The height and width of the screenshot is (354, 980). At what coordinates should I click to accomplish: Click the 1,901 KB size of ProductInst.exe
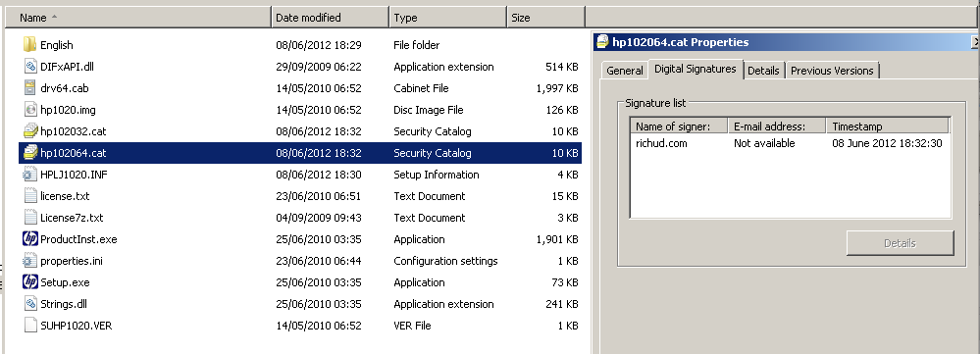[557, 239]
